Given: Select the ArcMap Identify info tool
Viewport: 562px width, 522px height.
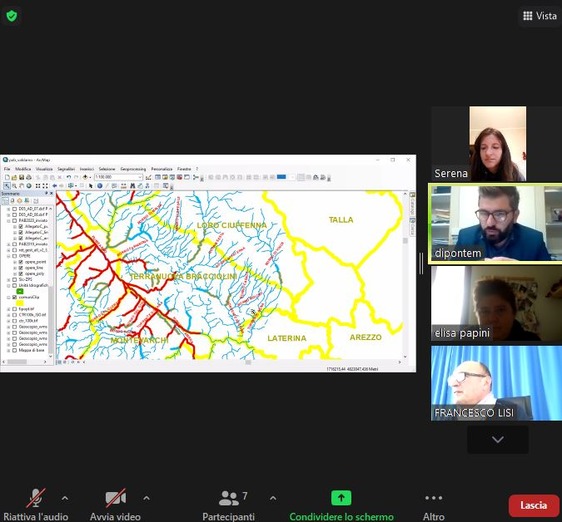Looking at the screenshot, I should pyautogui.click(x=100, y=186).
